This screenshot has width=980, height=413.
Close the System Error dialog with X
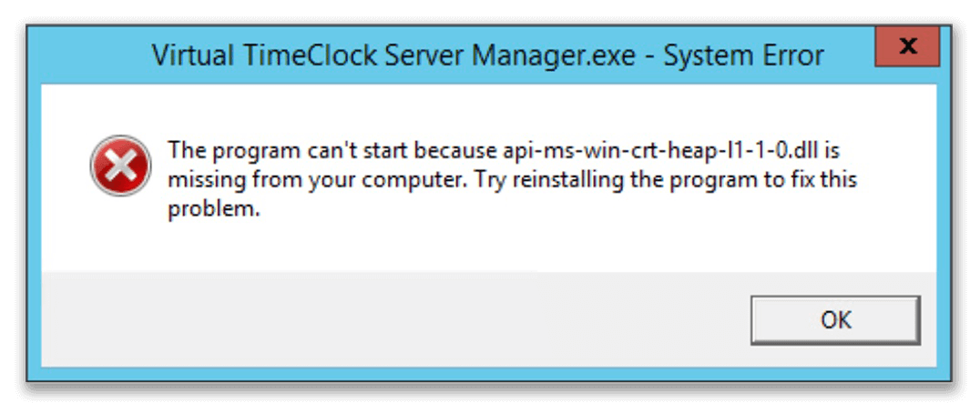click(907, 45)
